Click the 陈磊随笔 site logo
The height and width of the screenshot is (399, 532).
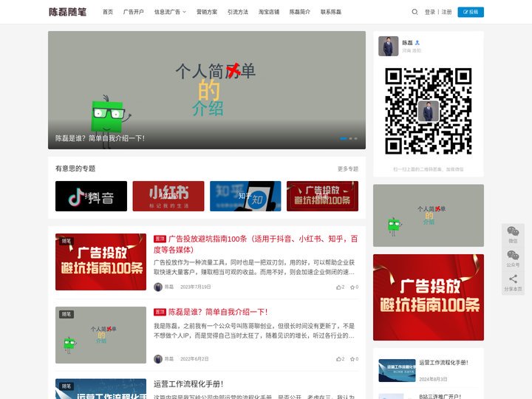click(x=67, y=12)
